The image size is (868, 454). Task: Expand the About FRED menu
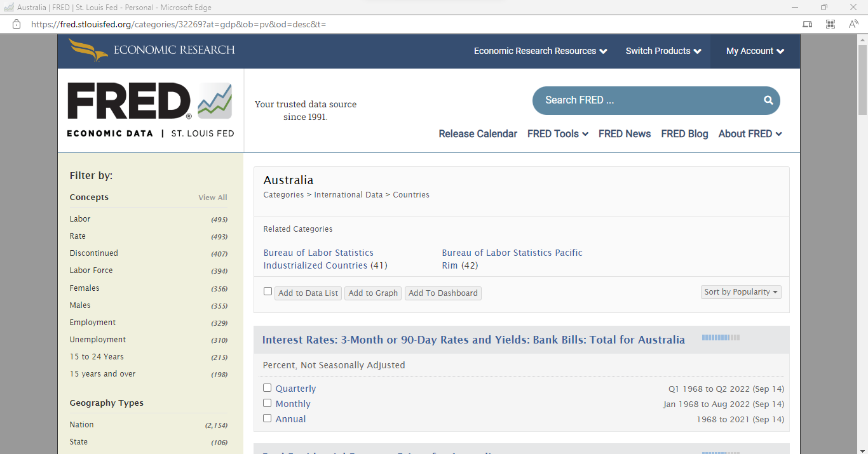[x=750, y=134]
